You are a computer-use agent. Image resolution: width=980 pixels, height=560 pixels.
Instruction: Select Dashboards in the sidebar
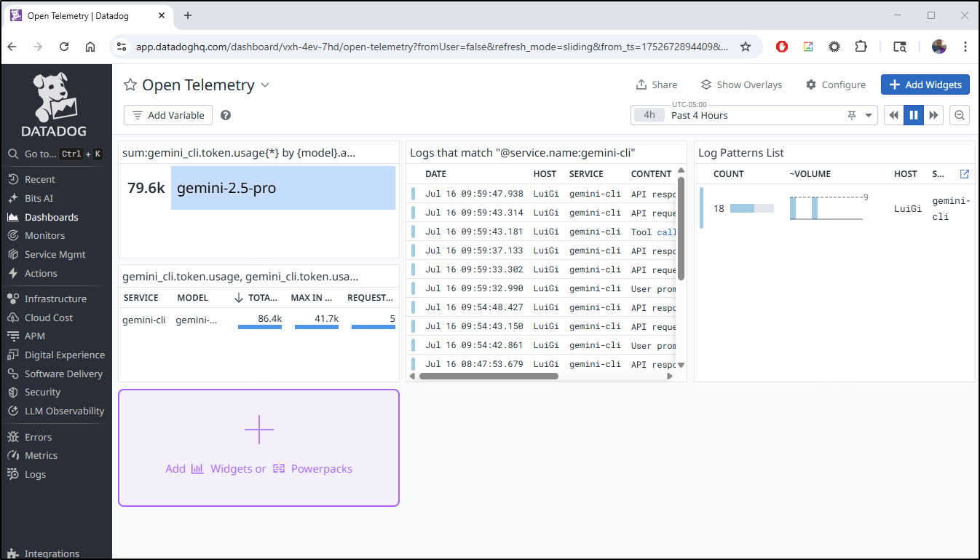[51, 217]
